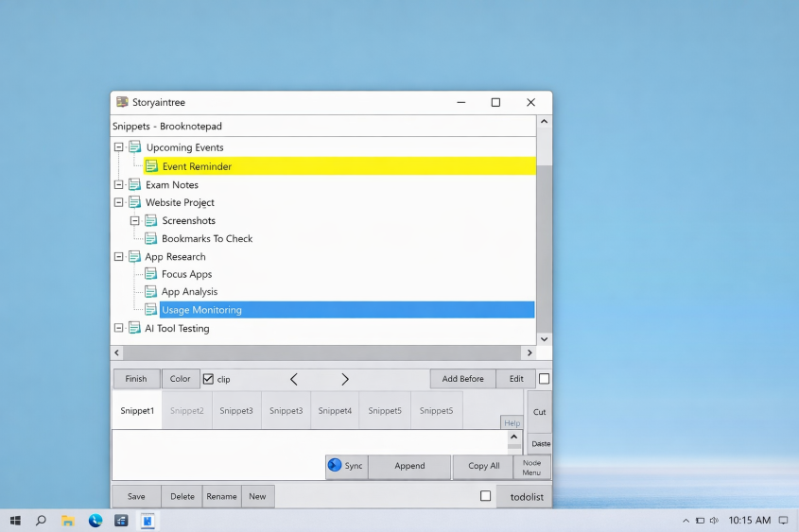Click the Edit button
Image resolution: width=799 pixels, height=532 pixels.
[516, 379]
